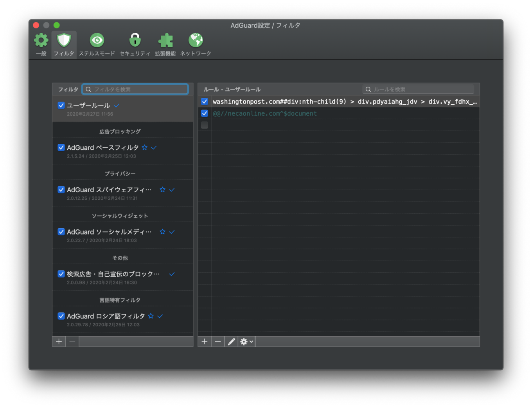This screenshot has width=532, height=408.
Task: Uncheck the necaonline.com rule checkbox
Action: [205, 113]
